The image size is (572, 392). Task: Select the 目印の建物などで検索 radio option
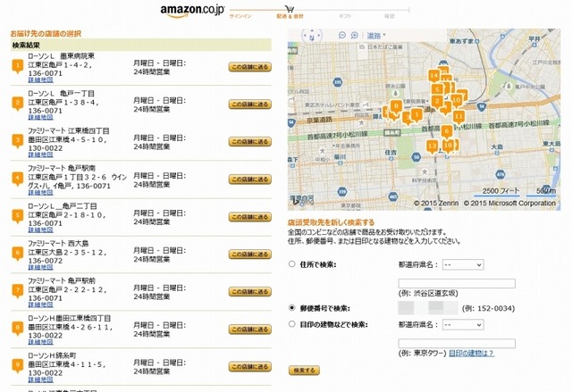[292, 324]
